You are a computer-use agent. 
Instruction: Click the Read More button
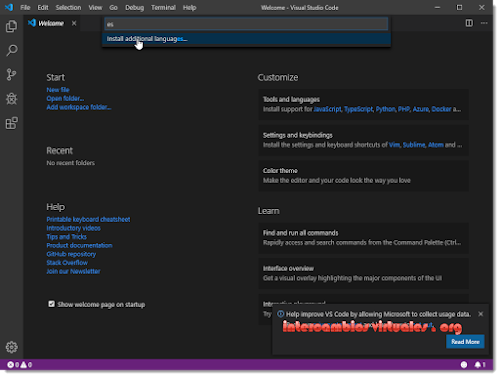tap(465, 342)
